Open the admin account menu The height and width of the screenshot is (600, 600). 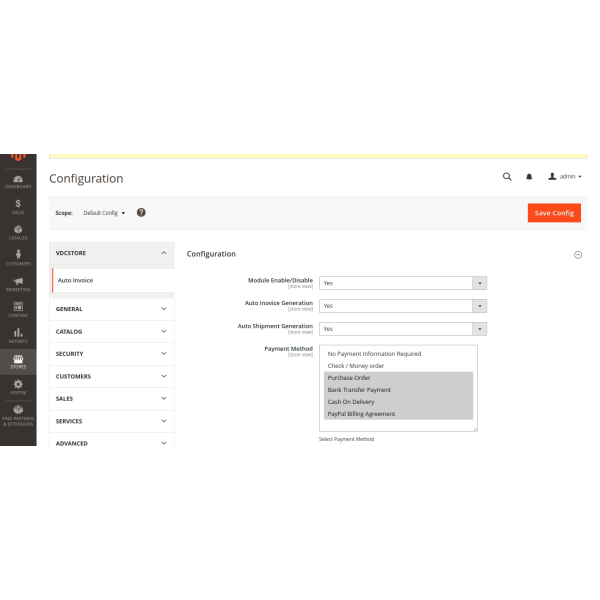[565, 176]
